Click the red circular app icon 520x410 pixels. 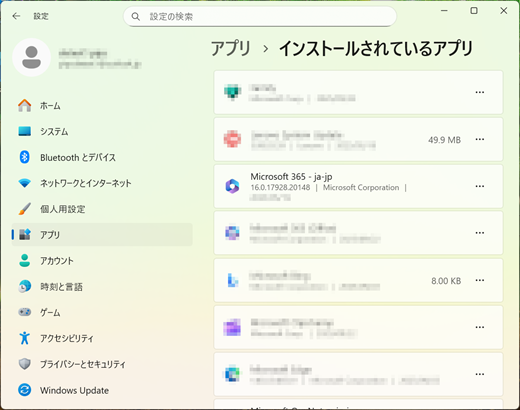(x=232, y=139)
